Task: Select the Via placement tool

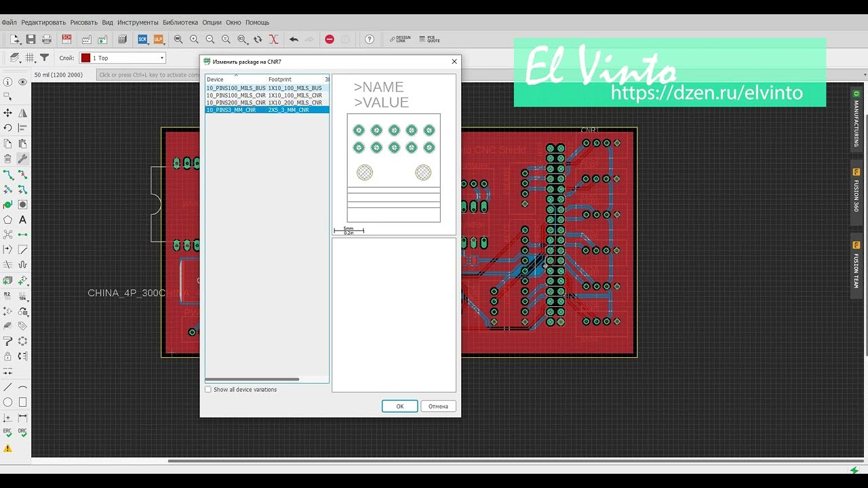Action: pos(22,204)
